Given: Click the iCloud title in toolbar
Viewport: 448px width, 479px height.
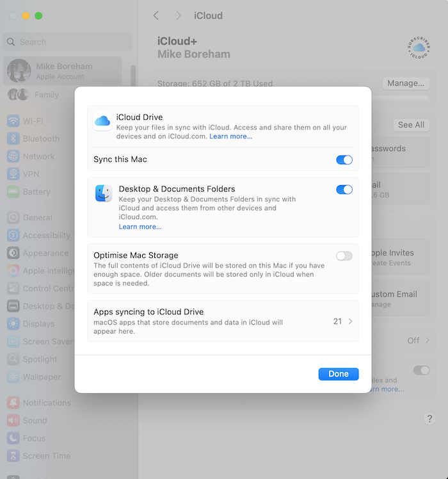Looking at the screenshot, I should point(208,15).
